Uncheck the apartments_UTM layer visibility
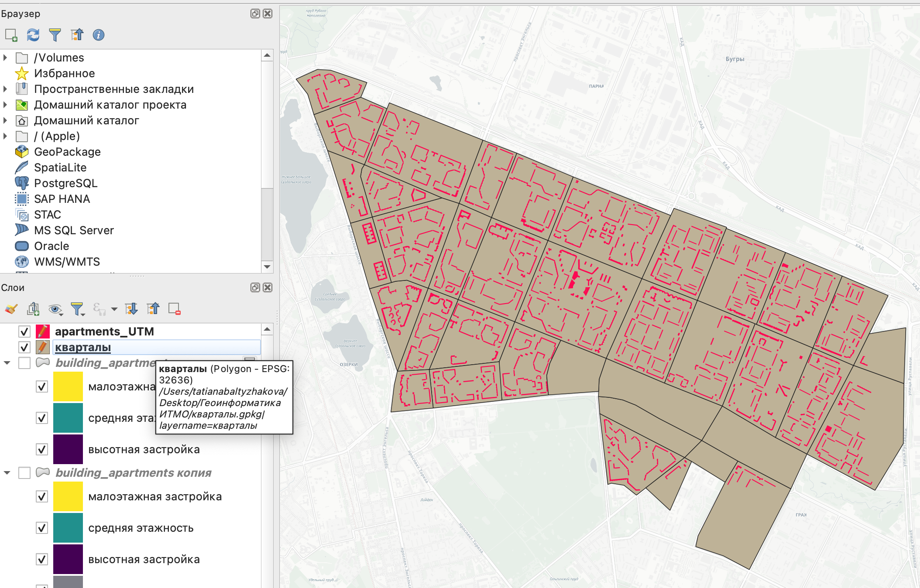Screen dimensions: 920x588 [24, 332]
